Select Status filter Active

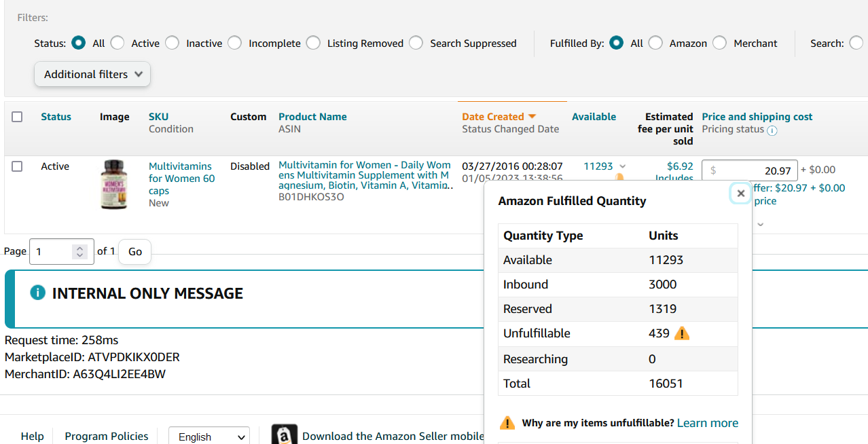(x=117, y=43)
